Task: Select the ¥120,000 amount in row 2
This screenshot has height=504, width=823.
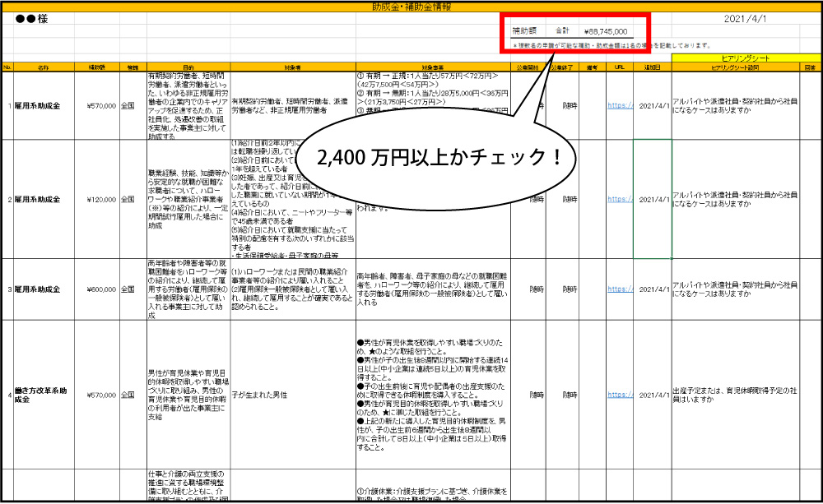Action: (99, 199)
